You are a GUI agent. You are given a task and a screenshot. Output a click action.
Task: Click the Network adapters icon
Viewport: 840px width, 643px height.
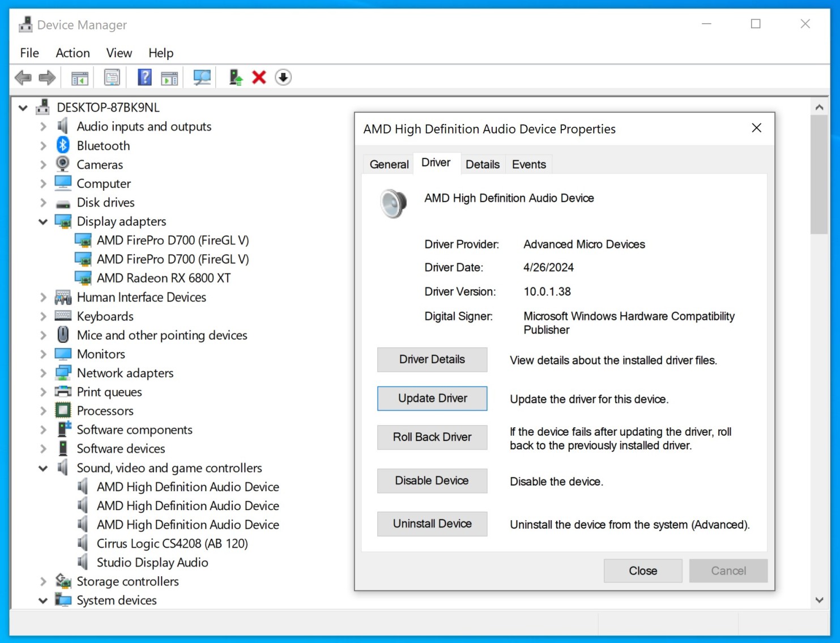(x=63, y=373)
